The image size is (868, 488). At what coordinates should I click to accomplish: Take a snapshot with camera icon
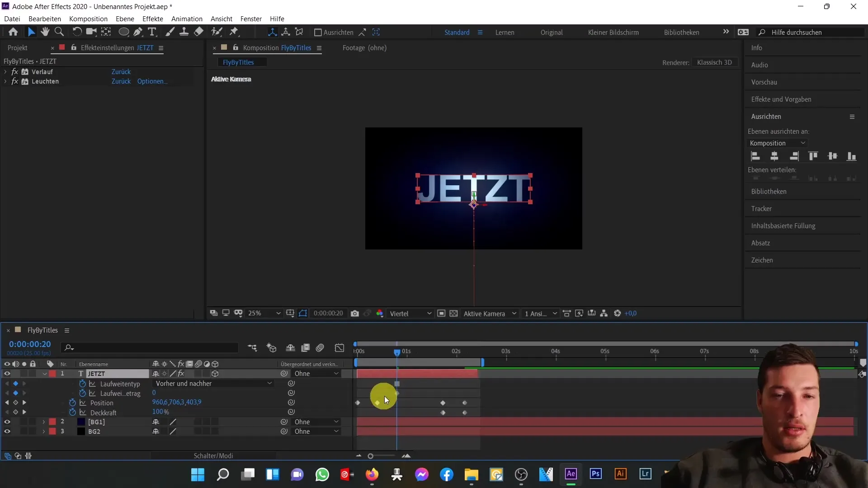click(x=355, y=314)
